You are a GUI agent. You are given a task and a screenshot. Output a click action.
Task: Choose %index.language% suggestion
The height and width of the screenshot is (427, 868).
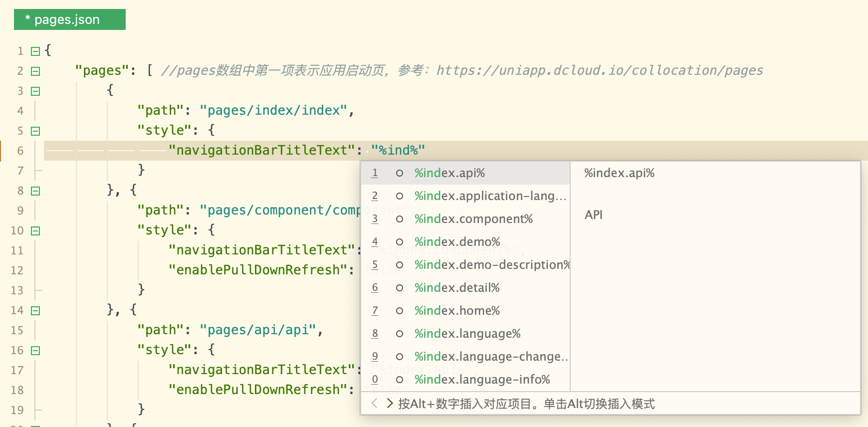click(x=465, y=334)
